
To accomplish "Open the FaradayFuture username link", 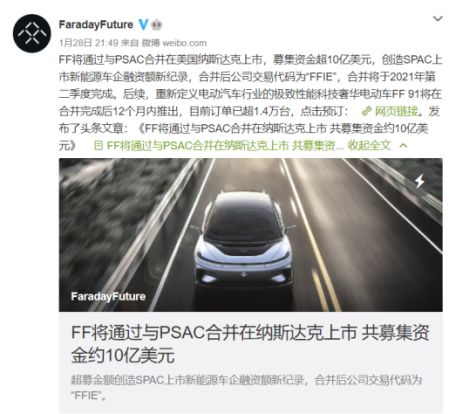I will 96,25.
